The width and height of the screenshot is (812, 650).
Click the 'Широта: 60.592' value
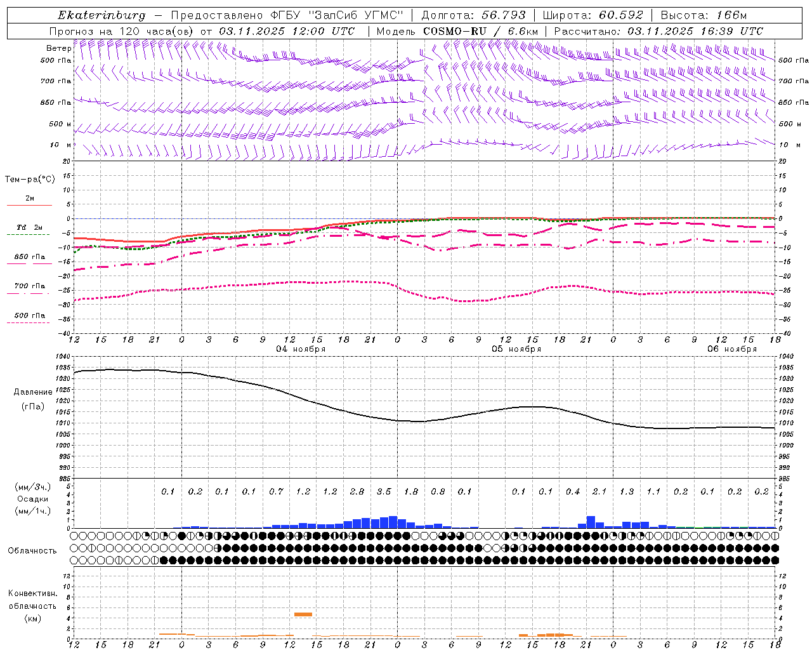pyautogui.click(x=593, y=15)
